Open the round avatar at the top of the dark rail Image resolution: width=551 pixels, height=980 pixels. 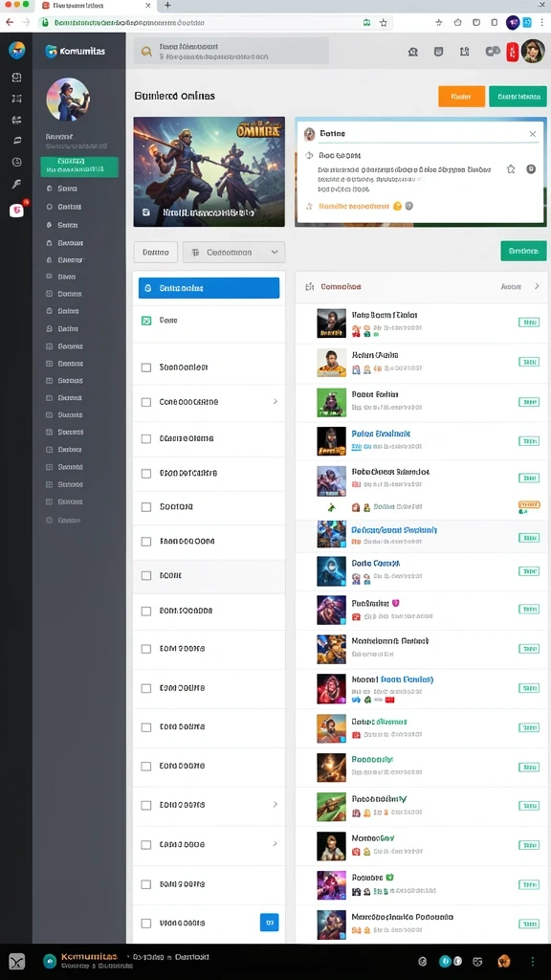coord(17,51)
